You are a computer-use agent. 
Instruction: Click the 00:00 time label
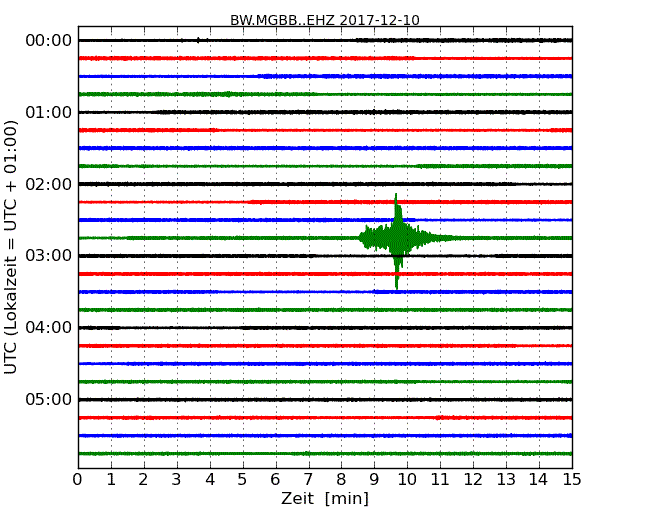tap(49, 41)
